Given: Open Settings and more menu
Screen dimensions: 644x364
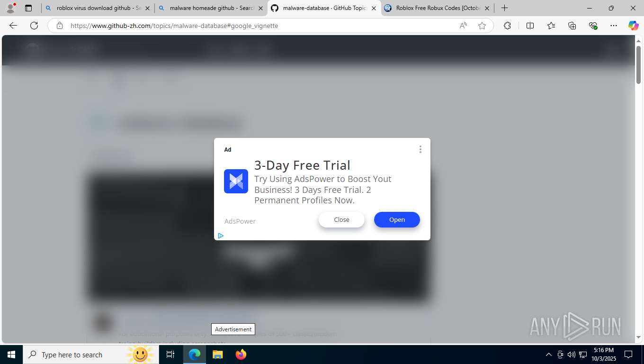Looking at the screenshot, I should [x=614, y=26].
